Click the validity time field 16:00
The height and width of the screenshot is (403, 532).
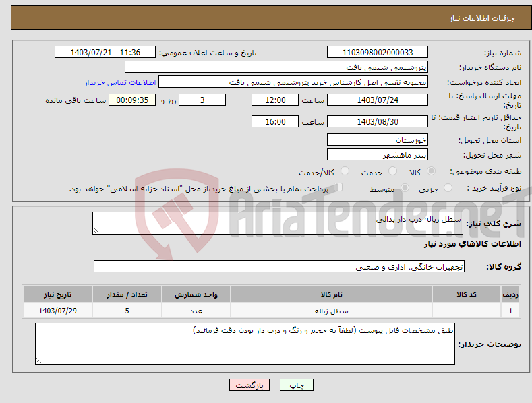(275, 121)
